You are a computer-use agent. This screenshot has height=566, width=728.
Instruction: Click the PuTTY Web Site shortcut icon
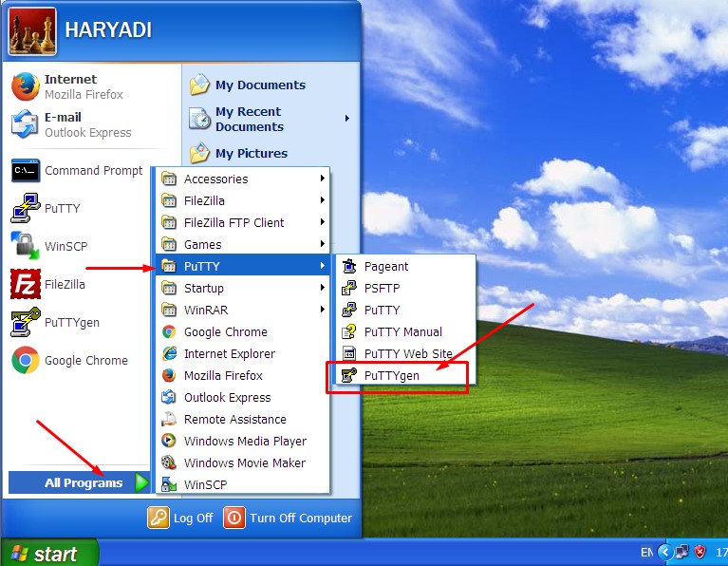pos(348,354)
